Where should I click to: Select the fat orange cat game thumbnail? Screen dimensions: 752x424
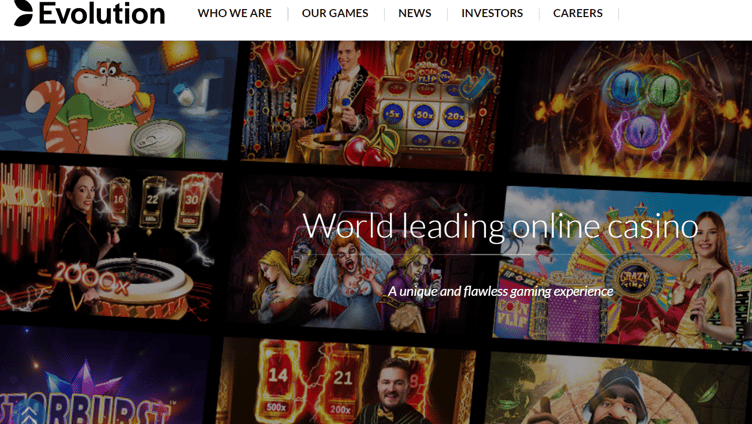[x=118, y=98]
